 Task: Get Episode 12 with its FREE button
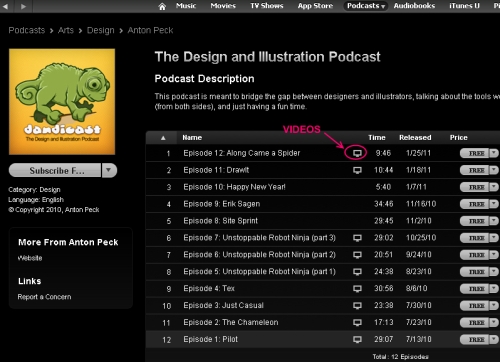474,153
